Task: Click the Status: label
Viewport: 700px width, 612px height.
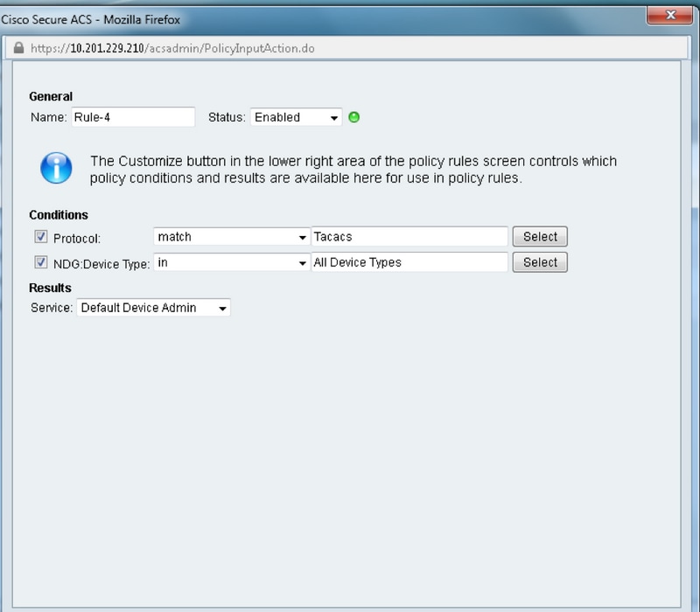Action: [227, 117]
